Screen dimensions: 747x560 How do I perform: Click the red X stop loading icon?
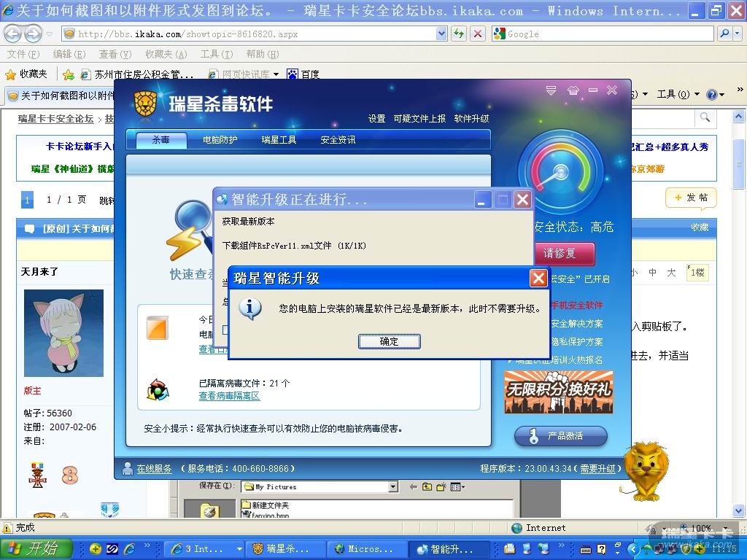(x=477, y=34)
